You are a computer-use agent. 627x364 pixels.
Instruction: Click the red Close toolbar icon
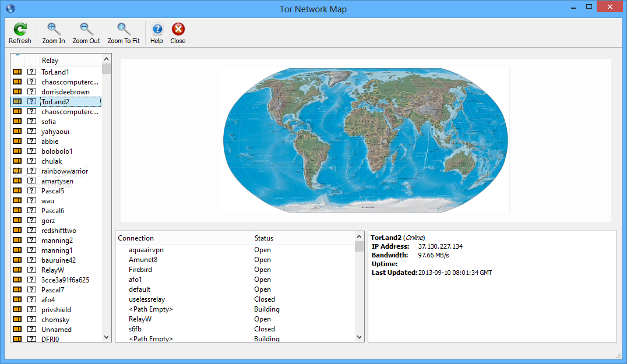[x=178, y=29]
